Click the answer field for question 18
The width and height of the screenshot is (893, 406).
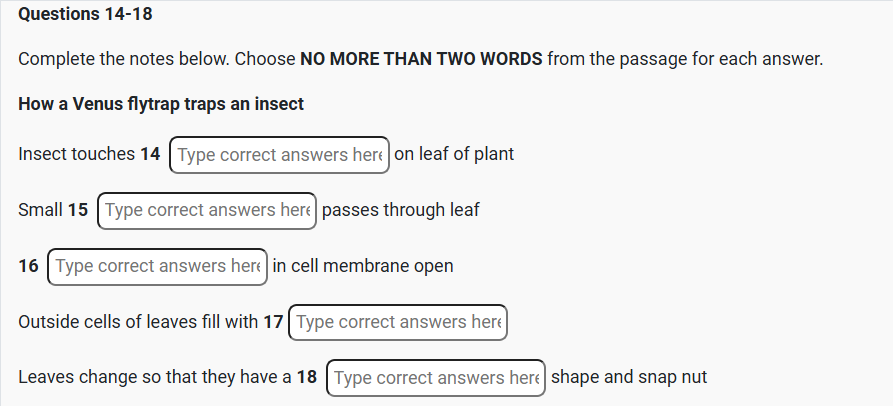(x=436, y=378)
